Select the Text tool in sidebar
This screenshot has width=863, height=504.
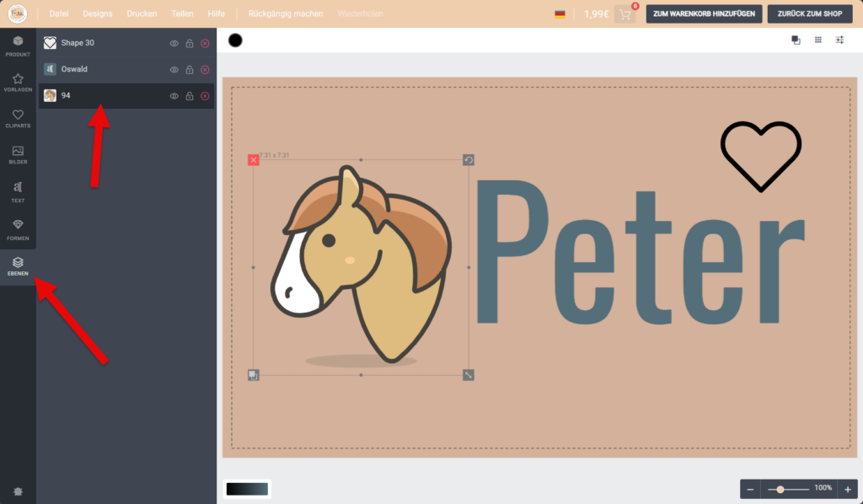coord(18,191)
